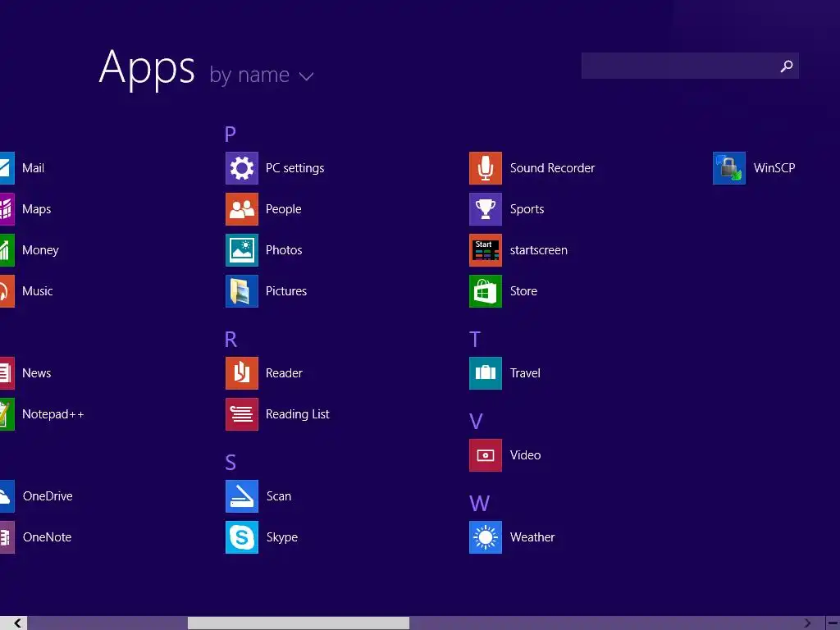Open the Money chart icon

pos(7,250)
